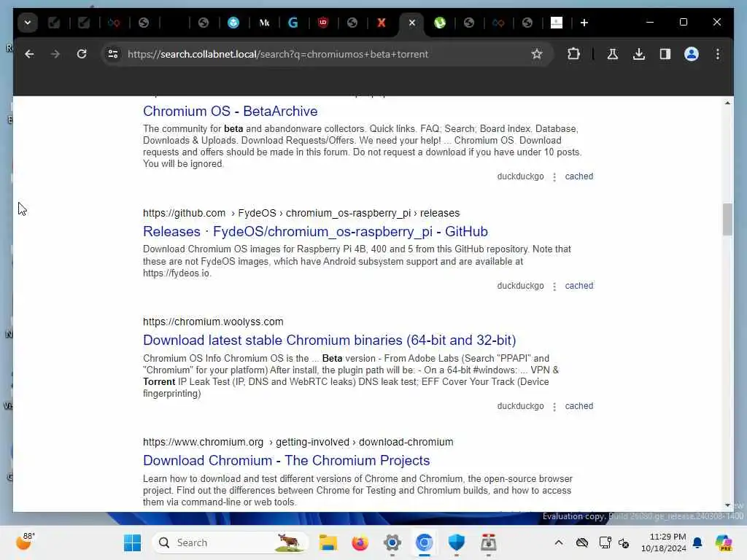Open cached link for FydeOS GitHub result
This screenshot has height=560, width=747.
[578, 286]
